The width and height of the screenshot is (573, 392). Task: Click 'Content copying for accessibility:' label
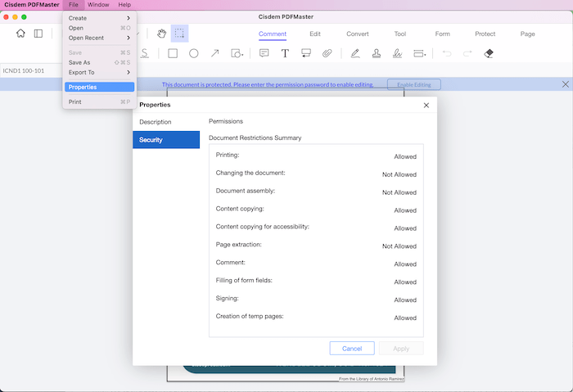[263, 227]
